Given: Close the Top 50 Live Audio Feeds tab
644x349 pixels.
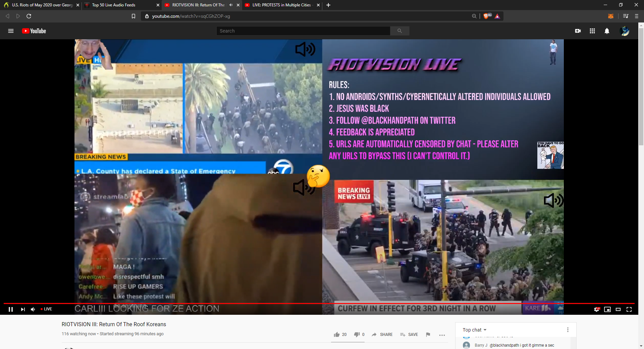Looking at the screenshot, I should [x=158, y=5].
